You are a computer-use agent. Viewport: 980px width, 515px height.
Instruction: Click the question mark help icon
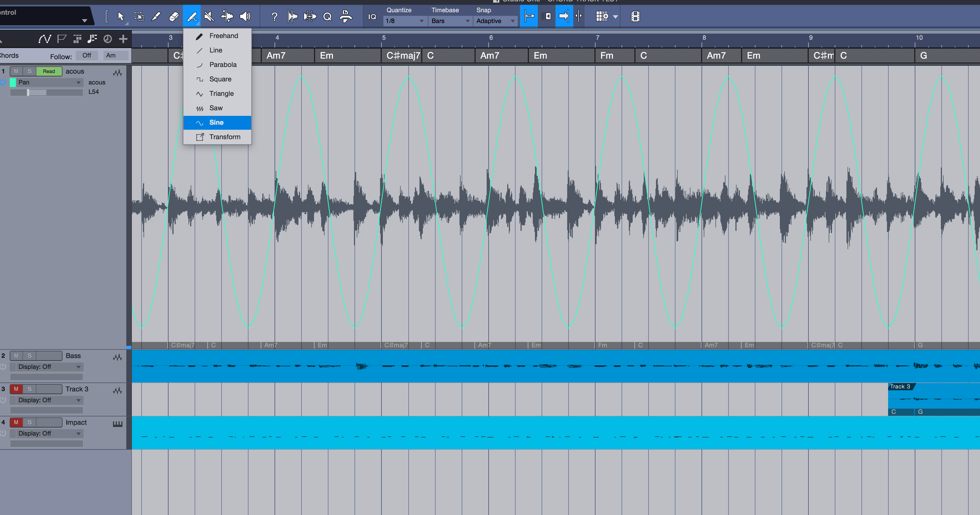pos(274,16)
